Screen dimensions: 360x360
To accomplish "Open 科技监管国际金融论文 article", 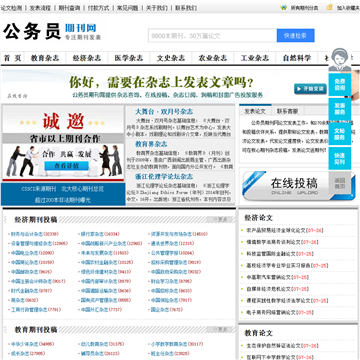I will [x=271, y=254].
